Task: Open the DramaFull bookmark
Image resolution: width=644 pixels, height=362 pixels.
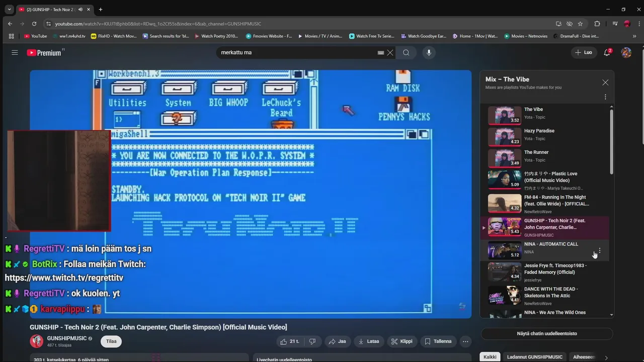Action: pyautogui.click(x=576, y=36)
